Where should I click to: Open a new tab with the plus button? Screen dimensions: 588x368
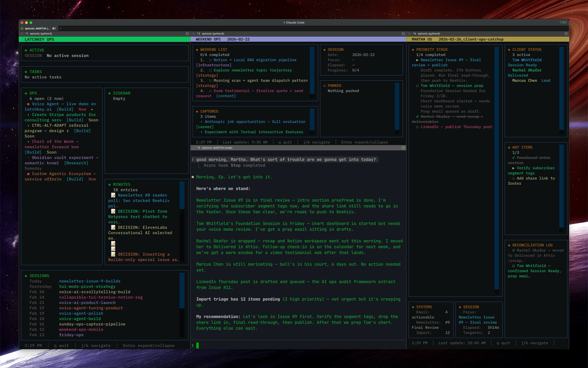pyautogui.click(x=61, y=28)
